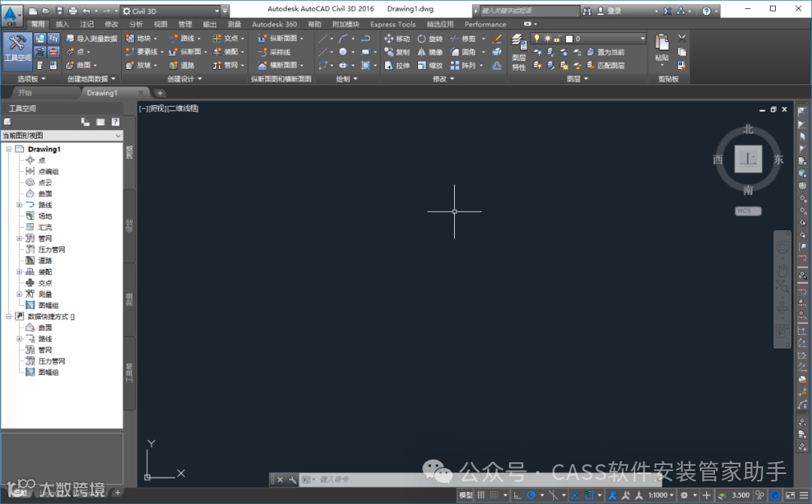Screen dimensions: 812x504
Task: Click the 采样线 sample line tool
Action: coord(274,52)
